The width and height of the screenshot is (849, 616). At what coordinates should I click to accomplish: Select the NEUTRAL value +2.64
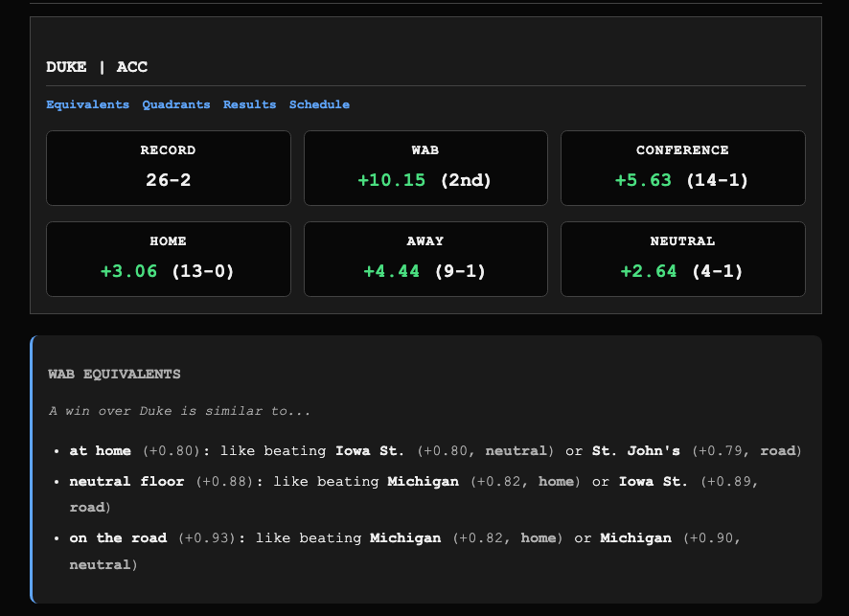coord(649,271)
